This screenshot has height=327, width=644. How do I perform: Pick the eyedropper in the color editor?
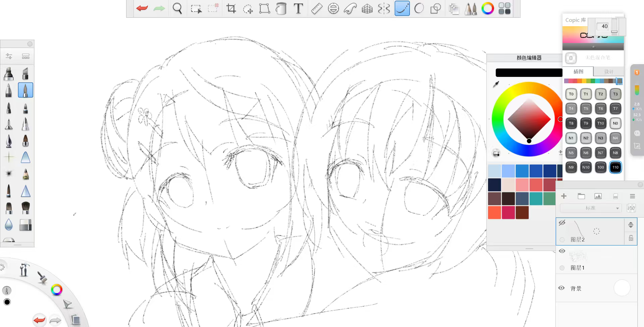[x=496, y=84]
